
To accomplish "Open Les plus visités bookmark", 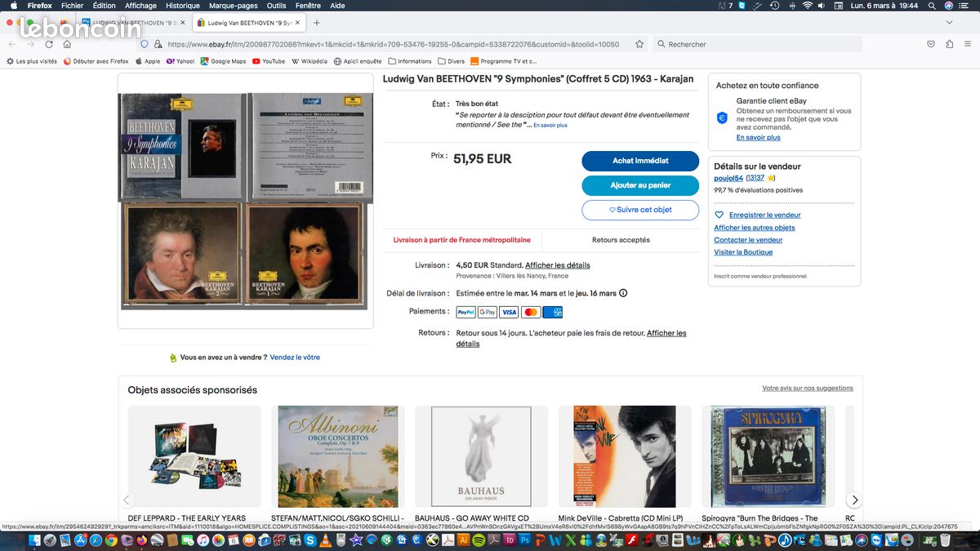I will point(32,61).
